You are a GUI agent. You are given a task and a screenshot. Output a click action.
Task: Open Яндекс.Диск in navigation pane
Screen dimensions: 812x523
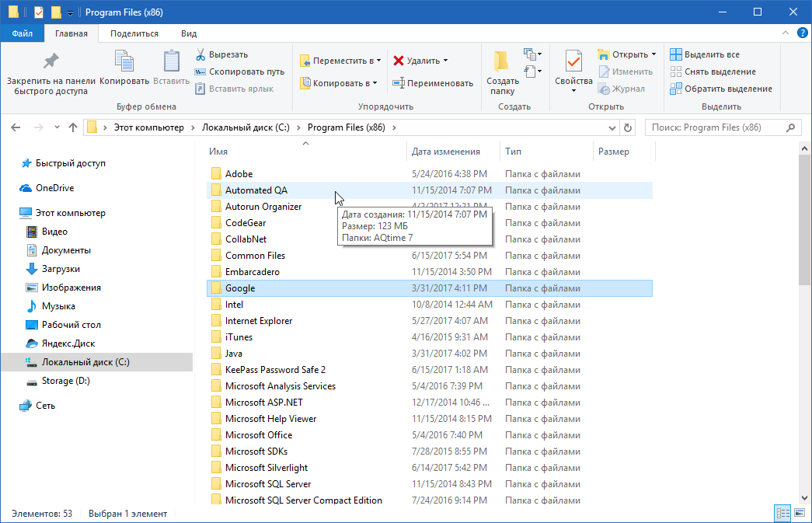pos(61,343)
